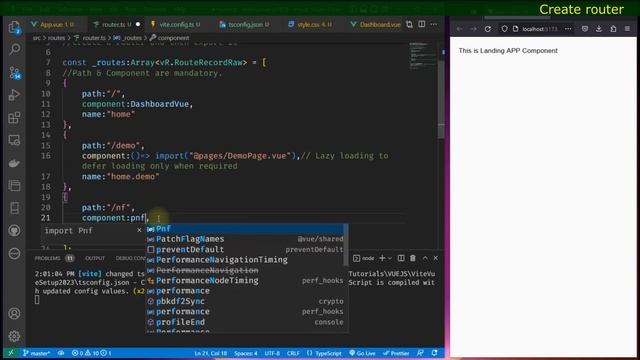
Task: Click the Ln 21, Col 18 cursor position indicator
Action: tap(210, 353)
